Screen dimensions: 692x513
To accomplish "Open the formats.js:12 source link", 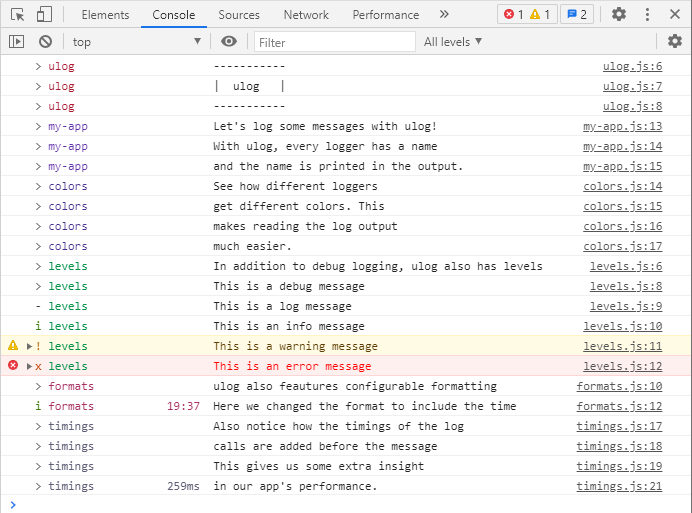I will (619, 406).
